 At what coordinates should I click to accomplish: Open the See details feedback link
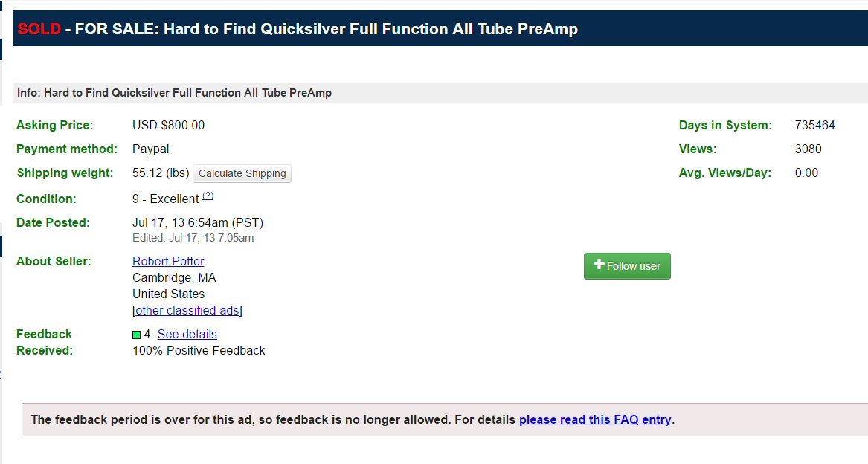tap(187, 334)
